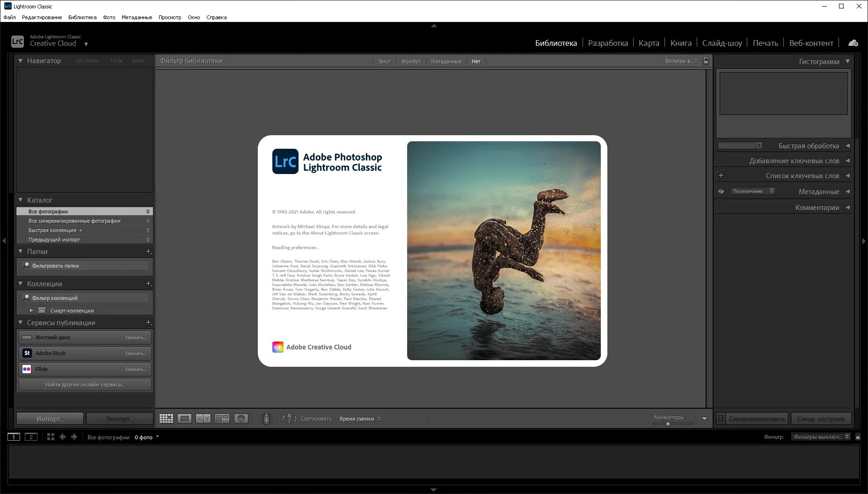Collapse the Навигатор panel
Screen dimensions: 868x494
point(20,61)
